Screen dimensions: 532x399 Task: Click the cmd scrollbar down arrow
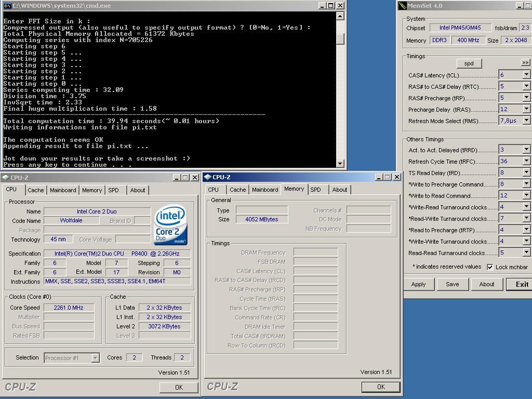point(340,163)
